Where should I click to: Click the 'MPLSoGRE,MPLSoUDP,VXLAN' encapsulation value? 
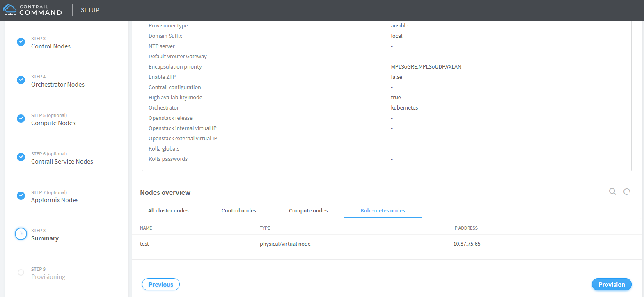[x=426, y=66]
